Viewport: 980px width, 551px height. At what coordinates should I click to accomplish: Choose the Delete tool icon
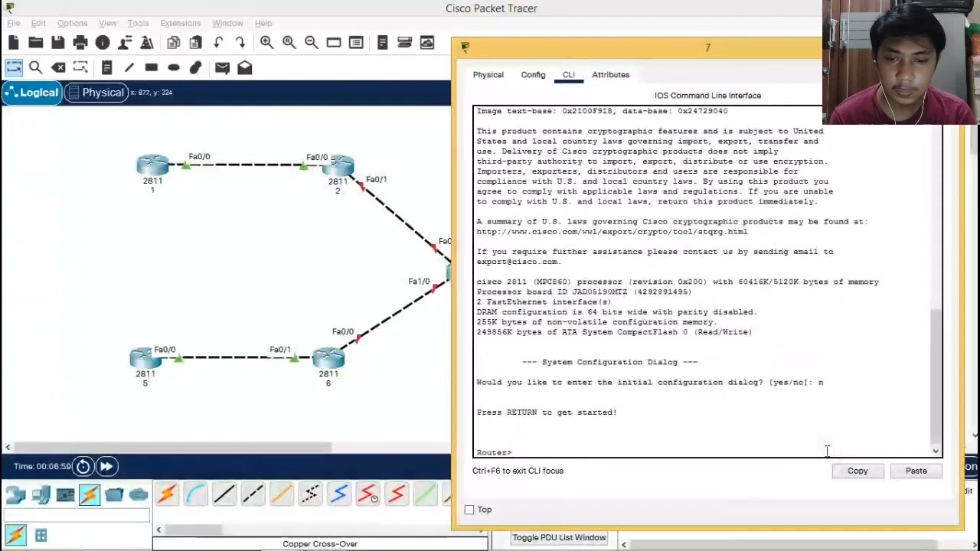(x=58, y=68)
